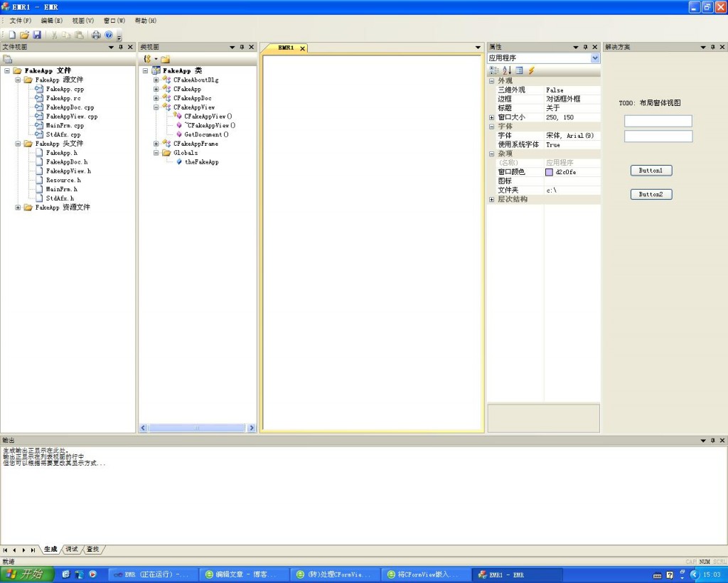Click the Copy toolbar icon
The height and width of the screenshot is (583, 728).
[66, 35]
